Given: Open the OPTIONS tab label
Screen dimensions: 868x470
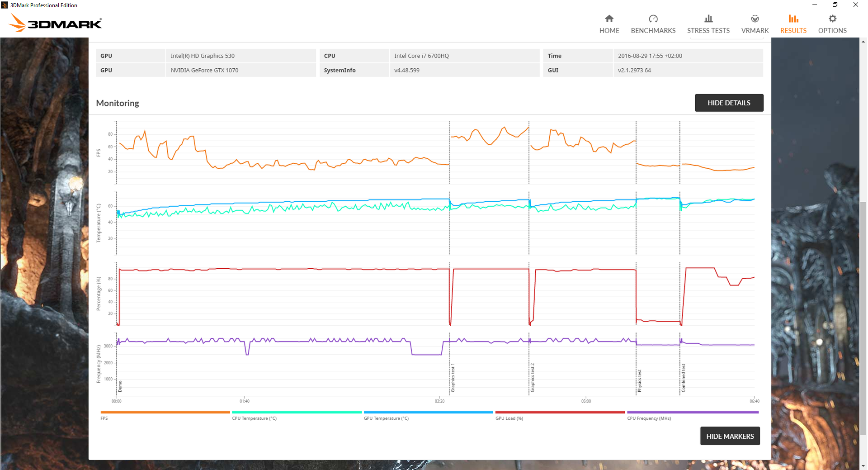Looking at the screenshot, I should [x=832, y=31].
